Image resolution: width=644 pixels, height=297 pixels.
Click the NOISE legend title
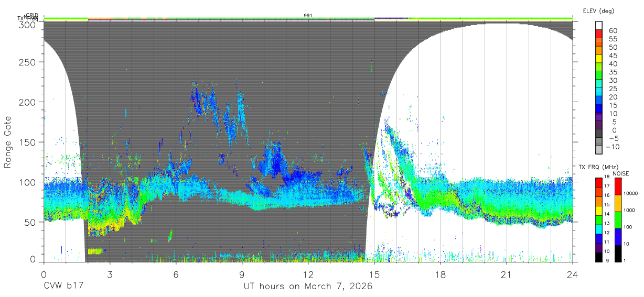[x=620, y=173]
